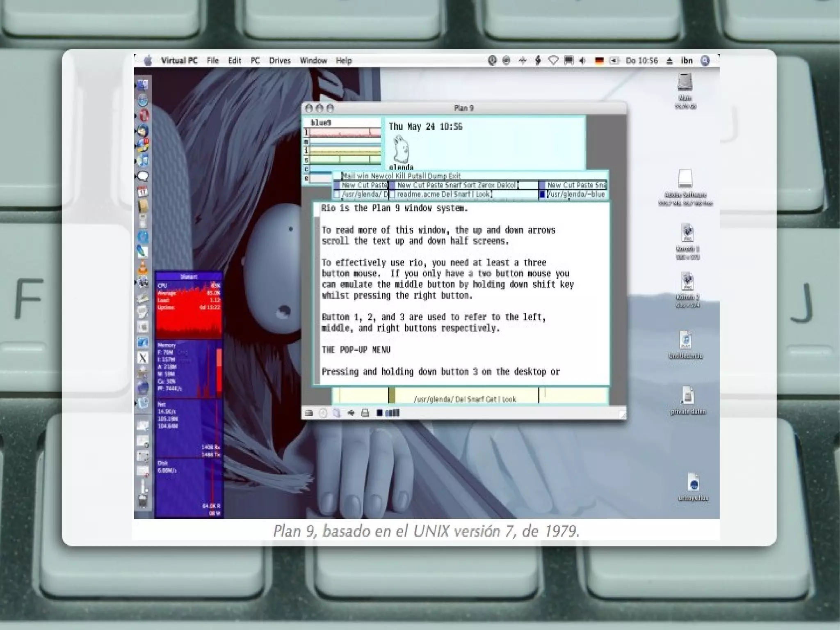The width and height of the screenshot is (840, 630).
Task: Click Putall in the acme tag line
Action: tap(416, 176)
